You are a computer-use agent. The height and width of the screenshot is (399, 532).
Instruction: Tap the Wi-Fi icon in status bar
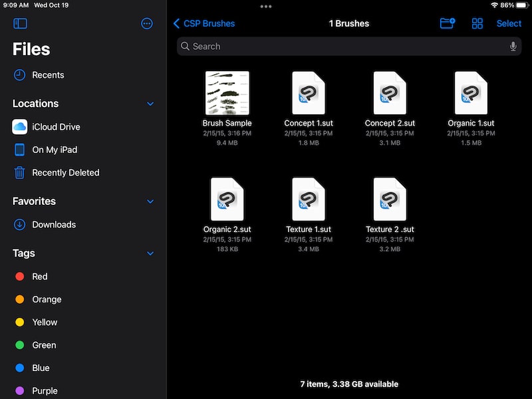[x=494, y=5]
